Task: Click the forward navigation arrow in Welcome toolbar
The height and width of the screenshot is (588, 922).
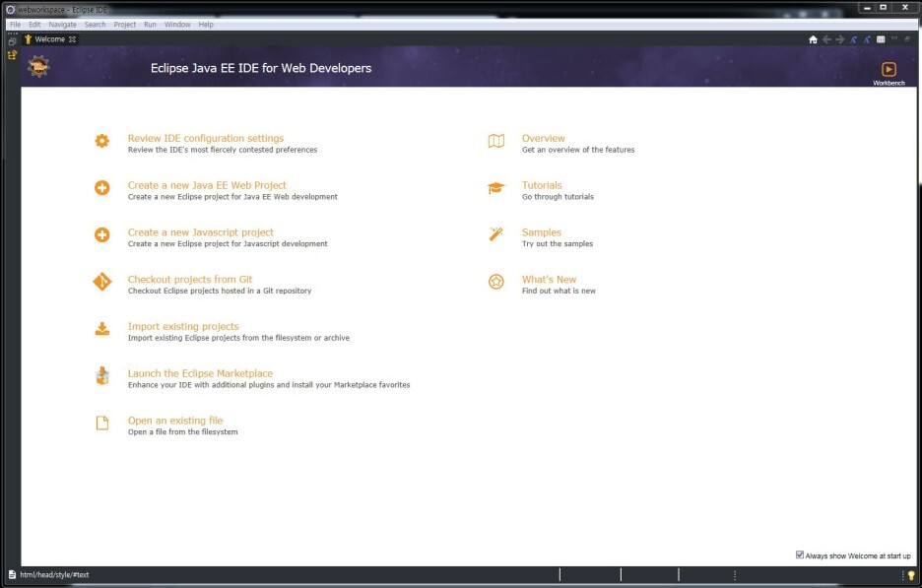Action: pyautogui.click(x=840, y=39)
